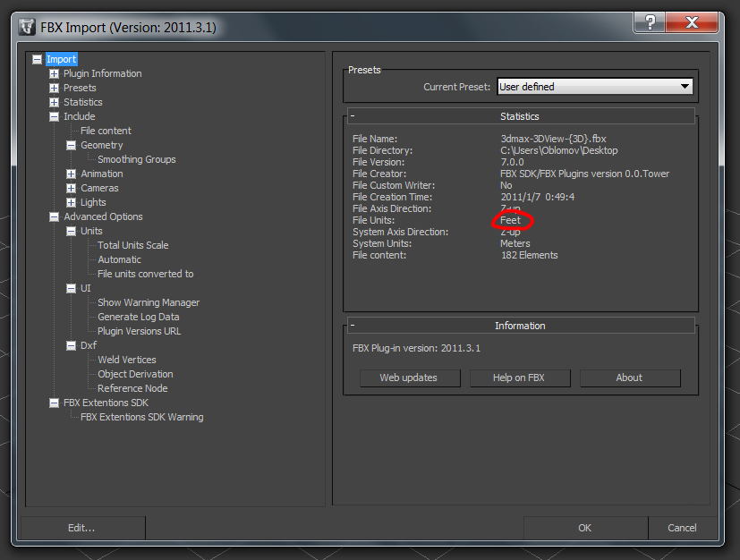This screenshot has width=740, height=560.
Task: Collapse the Include tree node
Action: point(55,116)
